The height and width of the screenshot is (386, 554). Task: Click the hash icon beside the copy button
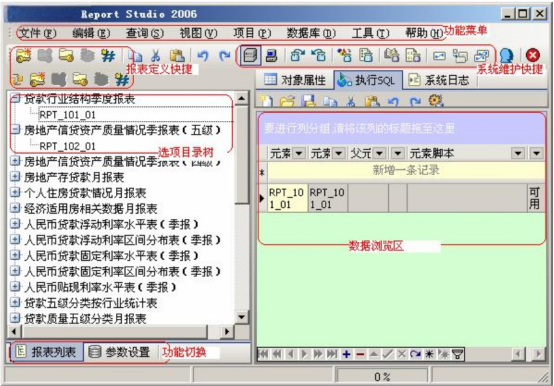[x=108, y=56]
